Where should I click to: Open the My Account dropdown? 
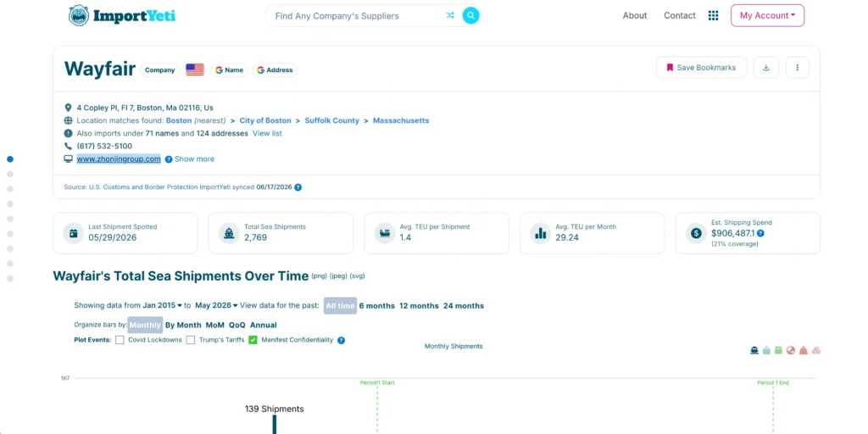pyautogui.click(x=767, y=15)
